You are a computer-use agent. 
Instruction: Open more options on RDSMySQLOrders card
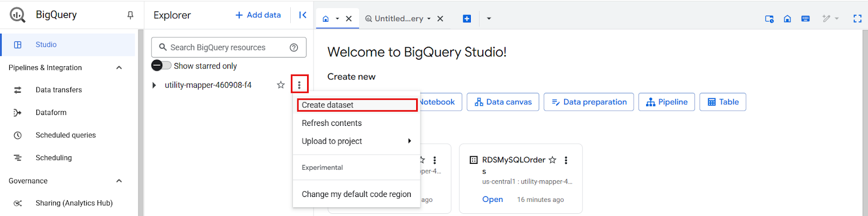(x=566, y=160)
